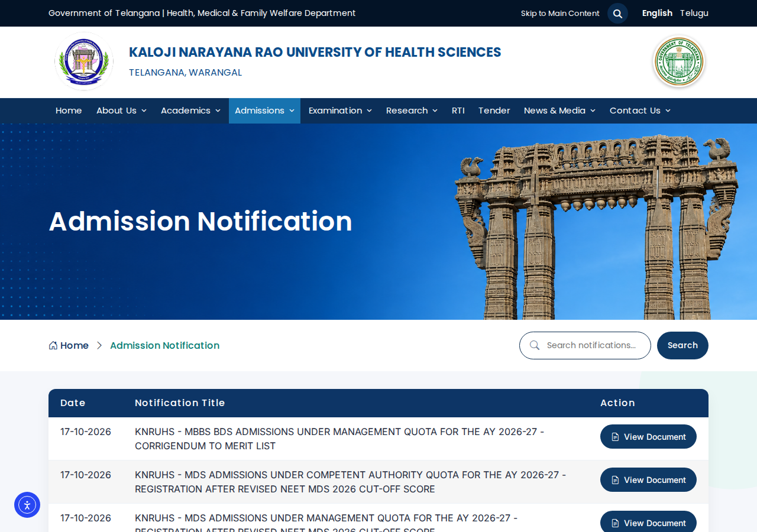Click the Government of Telangana emblem

pyautogui.click(x=679, y=61)
